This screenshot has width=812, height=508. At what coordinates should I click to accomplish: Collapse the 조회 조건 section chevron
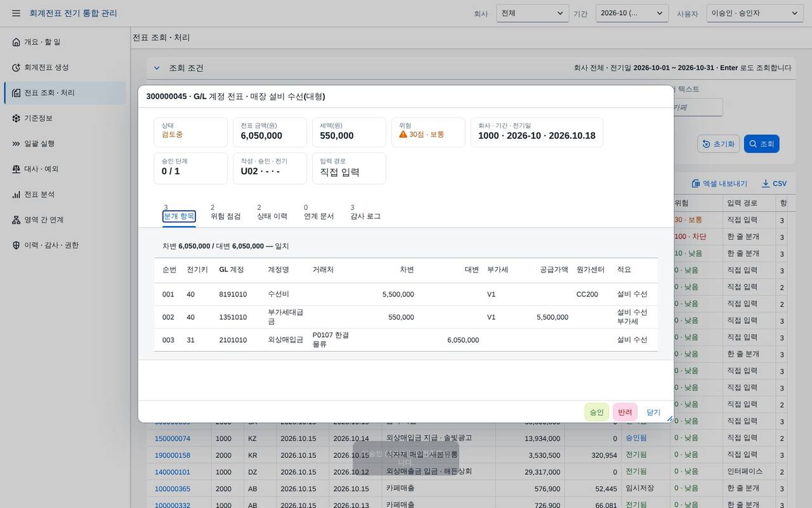click(157, 68)
